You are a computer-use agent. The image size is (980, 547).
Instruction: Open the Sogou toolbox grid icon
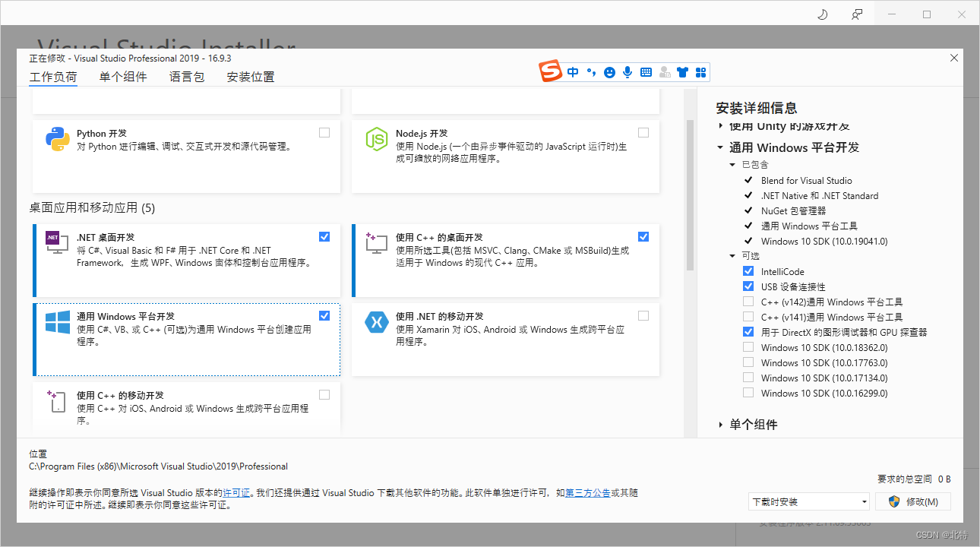(700, 72)
